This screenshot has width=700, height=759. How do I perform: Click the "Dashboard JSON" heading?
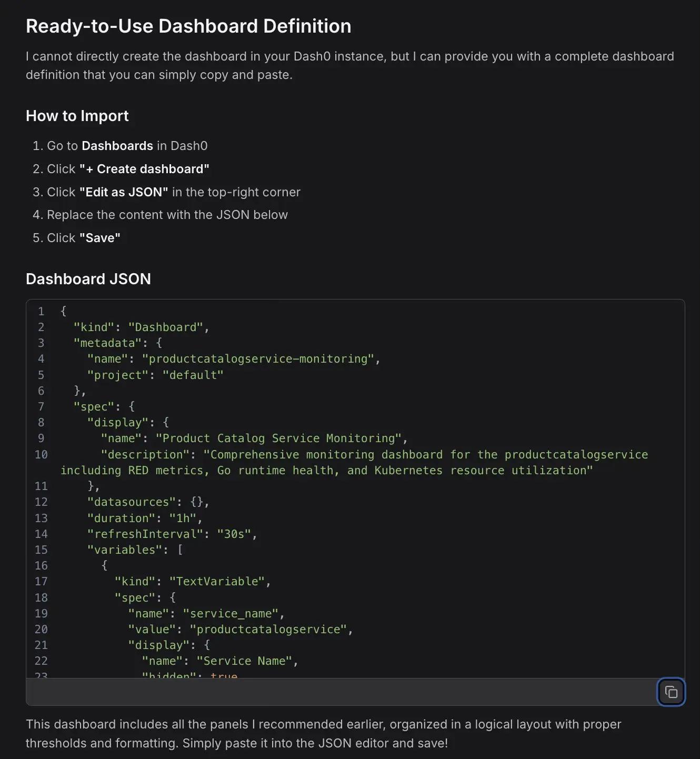tap(88, 279)
